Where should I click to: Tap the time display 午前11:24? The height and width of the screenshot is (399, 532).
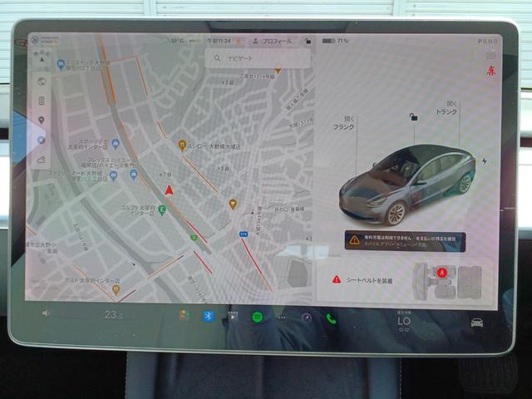click(x=219, y=41)
